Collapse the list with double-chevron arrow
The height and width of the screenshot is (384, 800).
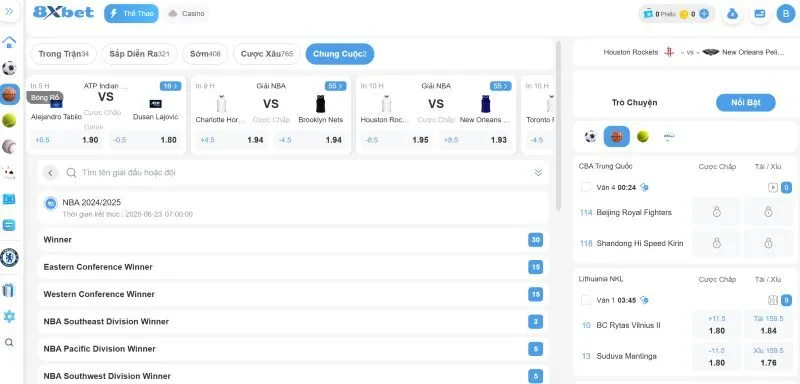click(x=538, y=173)
